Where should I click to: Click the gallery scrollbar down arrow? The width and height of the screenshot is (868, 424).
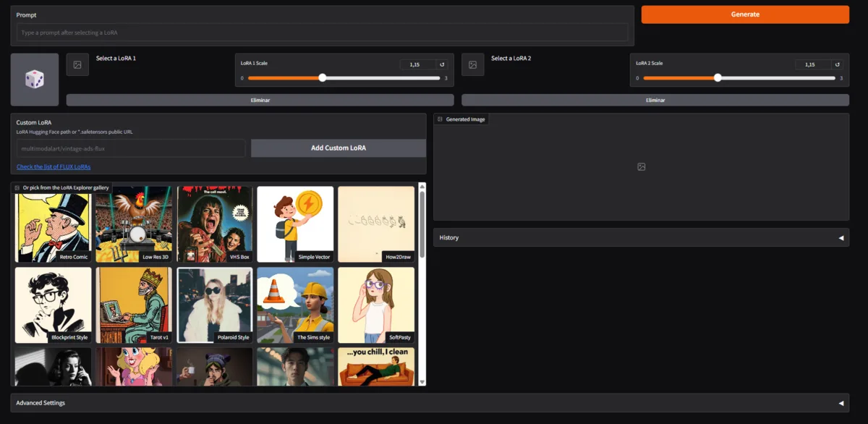422,382
